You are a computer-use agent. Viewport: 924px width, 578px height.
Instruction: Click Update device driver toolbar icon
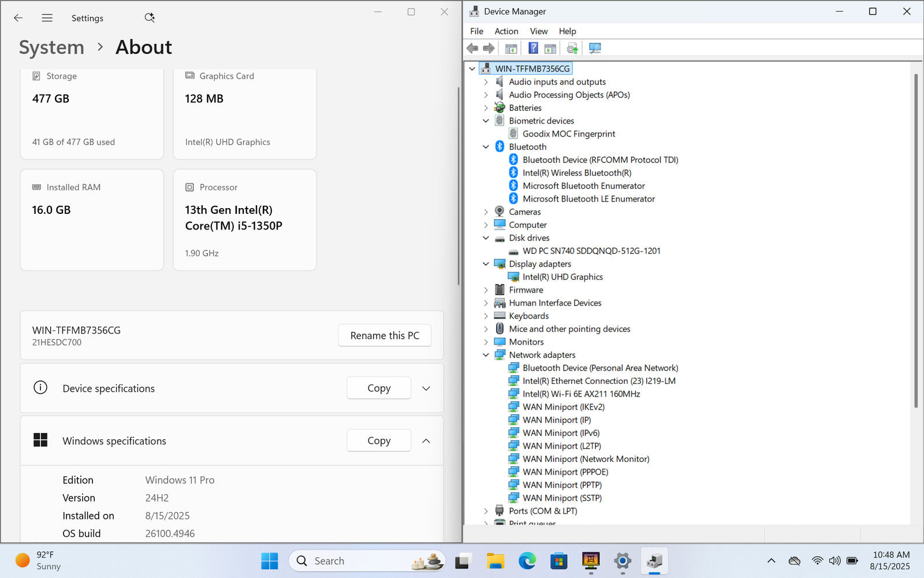click(x=572, y=49)
